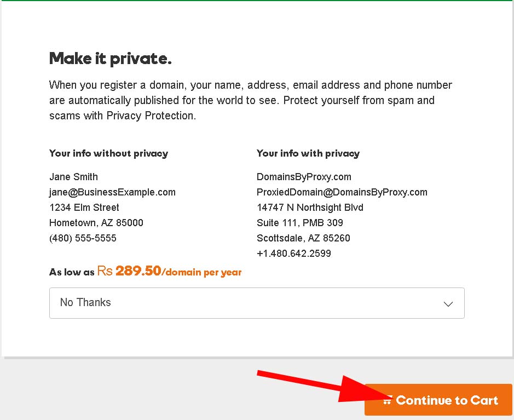Viewport: 514px width, 420px height.
Task: Click the Privacy Protection description paragraph
Action: 250,100
